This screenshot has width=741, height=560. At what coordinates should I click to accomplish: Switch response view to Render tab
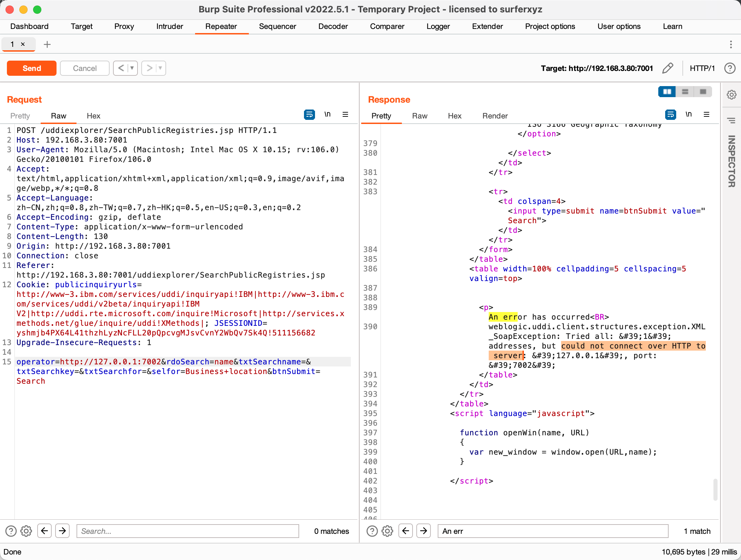pyautogui.click(x=495, y=116)
